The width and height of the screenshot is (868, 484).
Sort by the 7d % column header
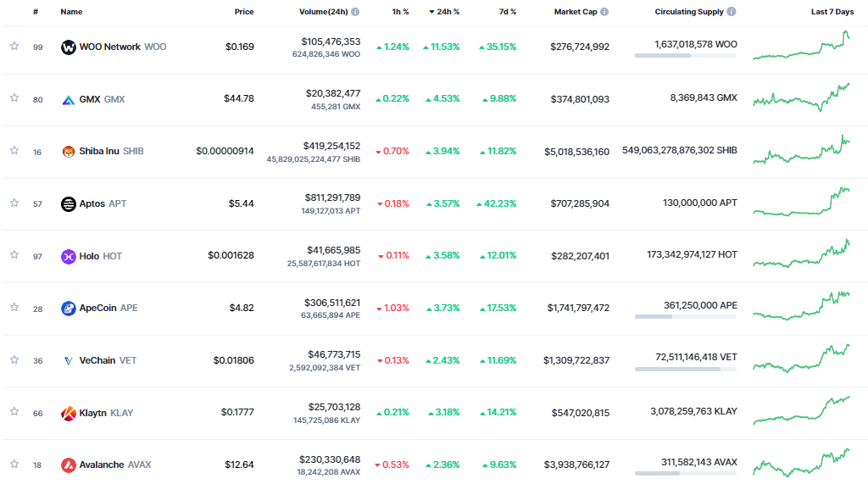tap(508, 12)
